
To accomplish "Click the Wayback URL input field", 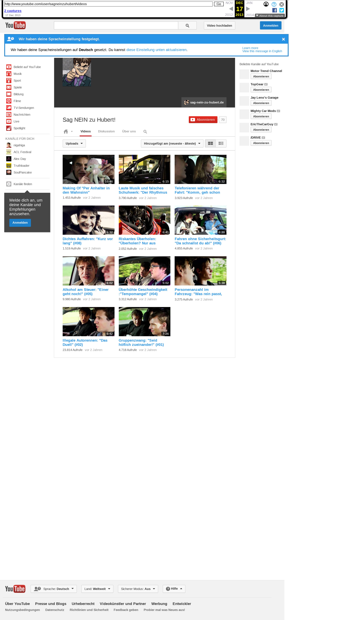I will coord(108,4).
